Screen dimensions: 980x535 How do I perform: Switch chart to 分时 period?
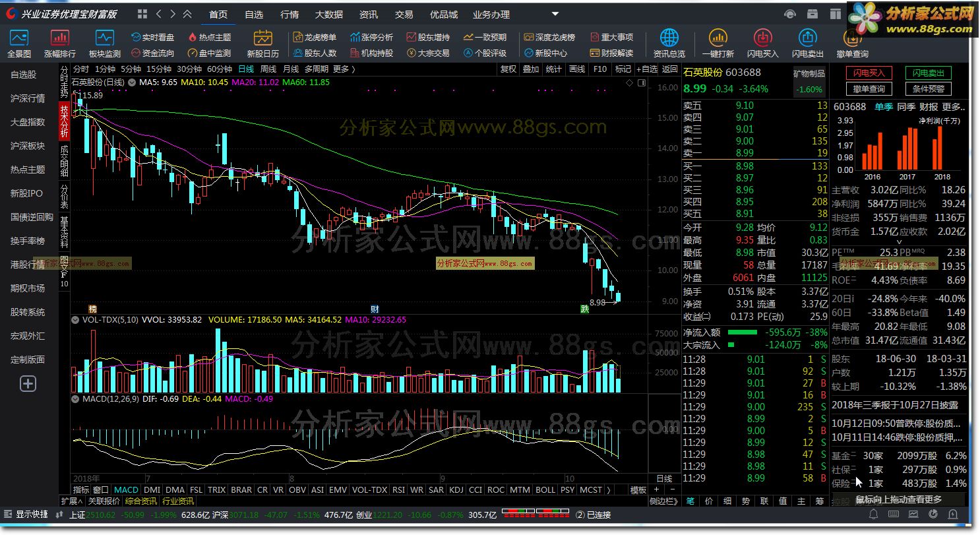81,69
